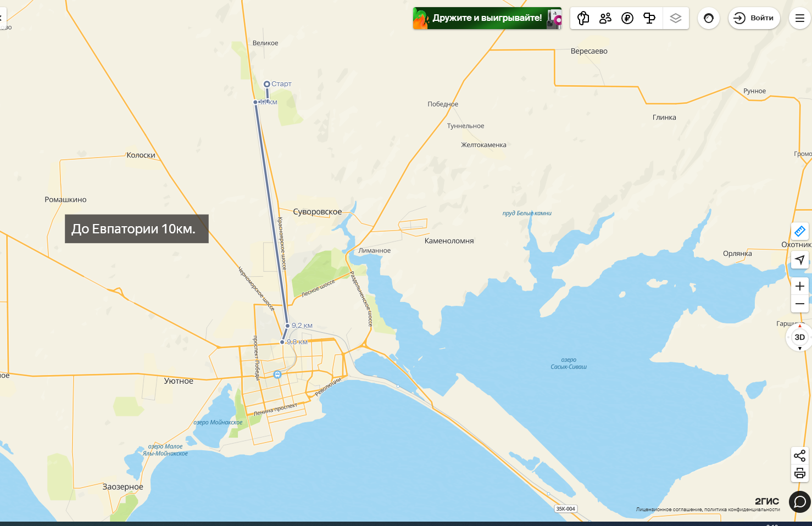
Task: Click the 9.8 км route endpoint
Action: click(282, 342)
